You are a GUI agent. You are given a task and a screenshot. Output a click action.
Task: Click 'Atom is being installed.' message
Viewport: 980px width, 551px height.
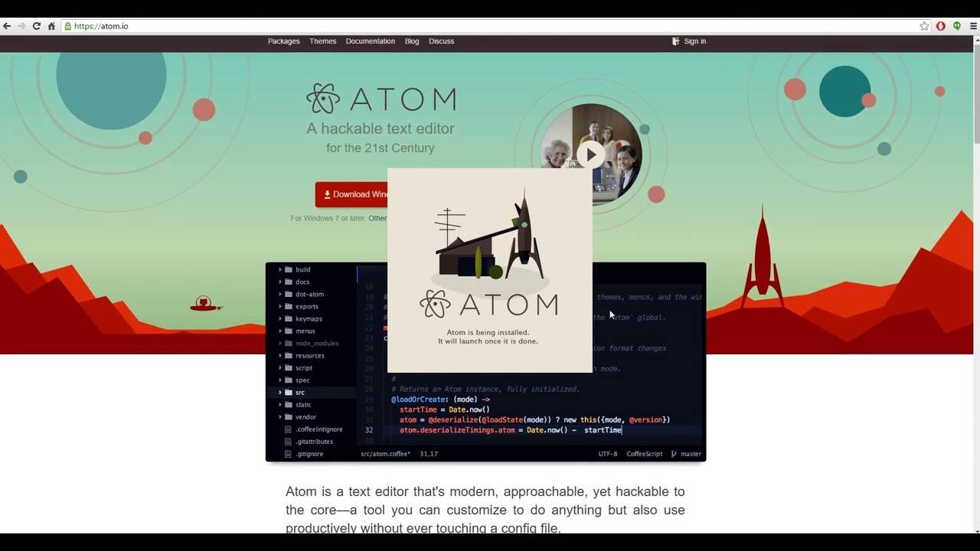488,333
